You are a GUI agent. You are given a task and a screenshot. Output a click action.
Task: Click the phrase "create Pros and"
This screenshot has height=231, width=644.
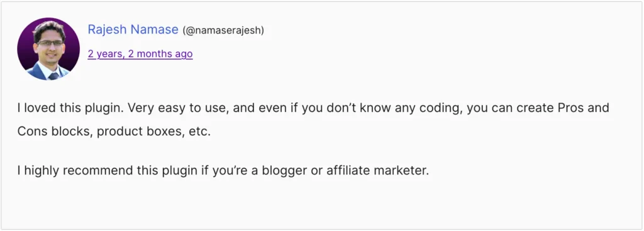[x=559, y=108]
